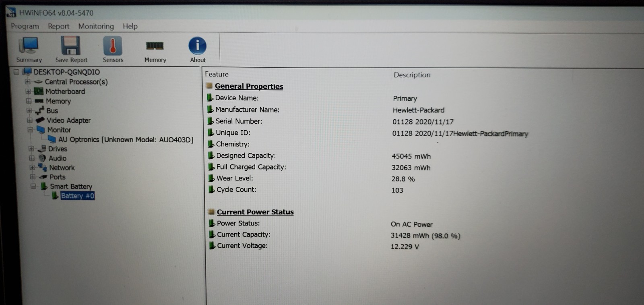Open the Sensors thermometer icon
The image size is (644, 305).
tap(113, 46)
